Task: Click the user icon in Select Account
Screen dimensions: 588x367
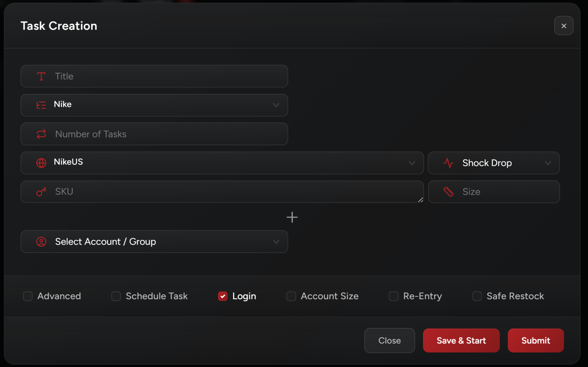Action: point(41,242)
